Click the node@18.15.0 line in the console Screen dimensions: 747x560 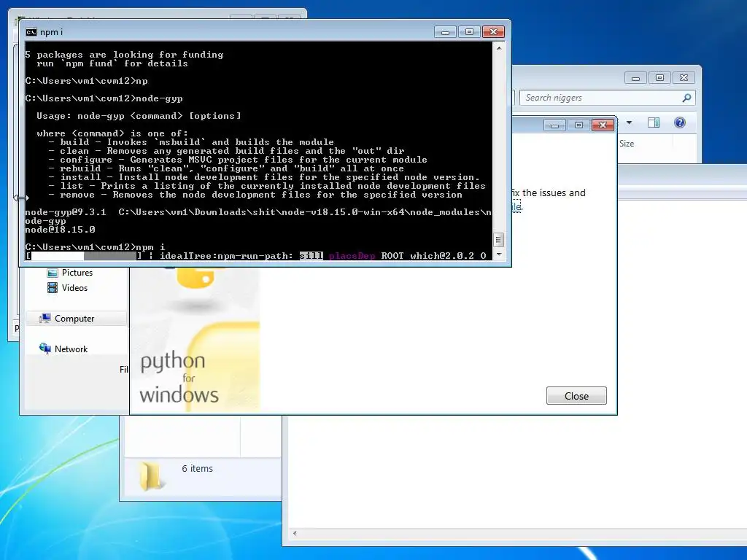(x=60, y=230)
